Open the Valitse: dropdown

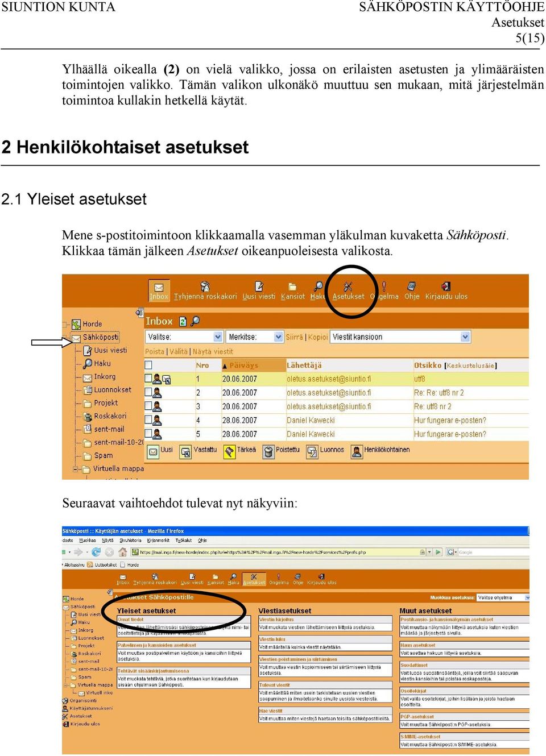[184, 337]
